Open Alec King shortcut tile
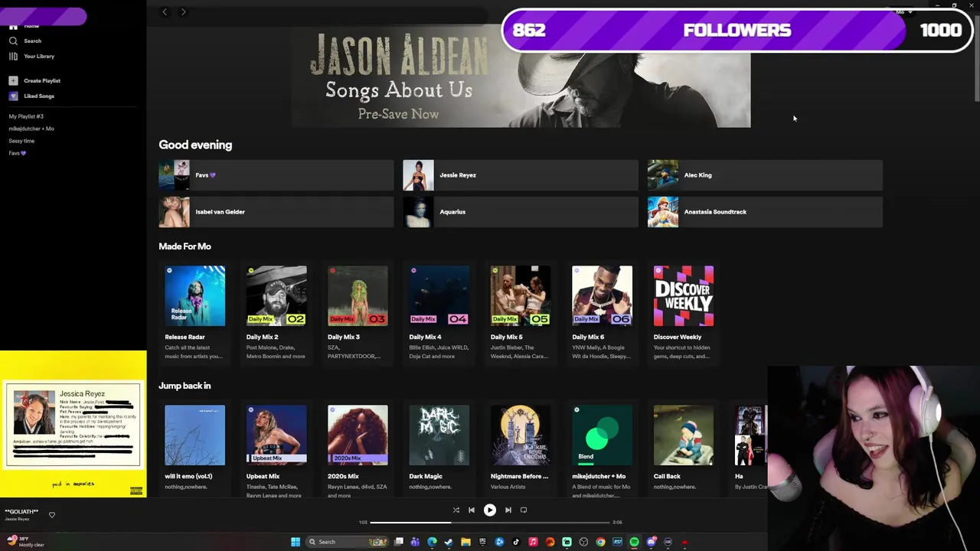Image resolution: width=980 pixels, height=551 pixels. [765, 175]
